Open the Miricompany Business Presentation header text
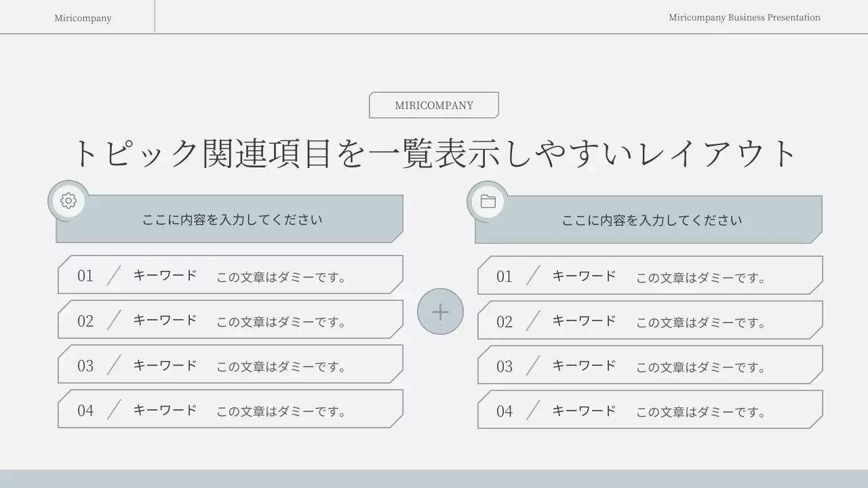The width and height of the screenshot is (868, 488). point(744,18)
